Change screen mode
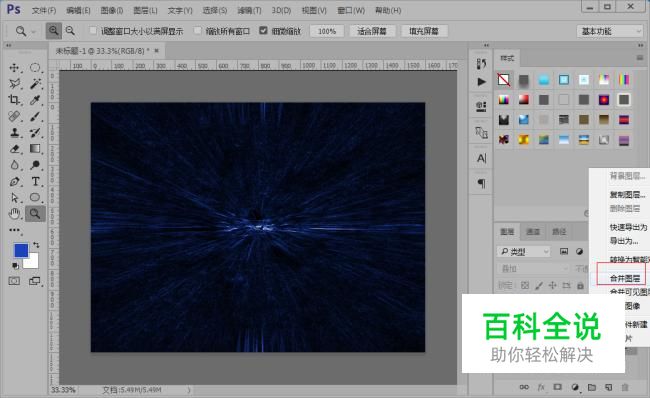Screen dimensions: 650x398 coord(35,281)
